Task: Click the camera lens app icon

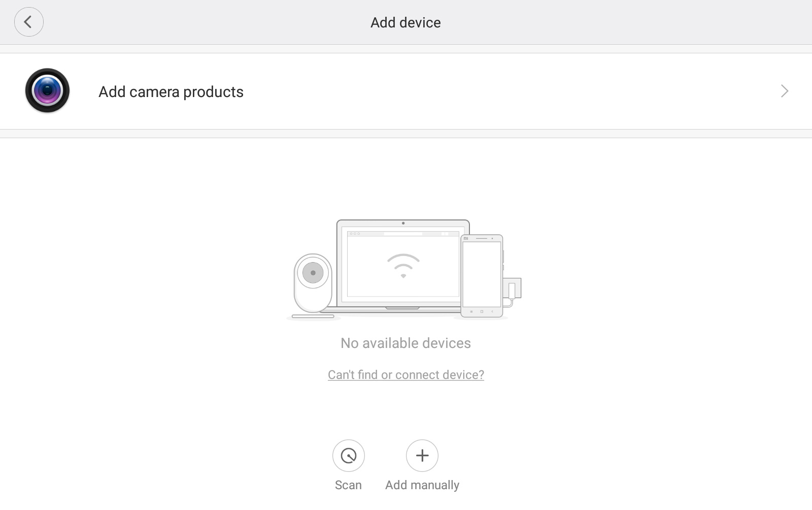Action: [x=47, y=90]
